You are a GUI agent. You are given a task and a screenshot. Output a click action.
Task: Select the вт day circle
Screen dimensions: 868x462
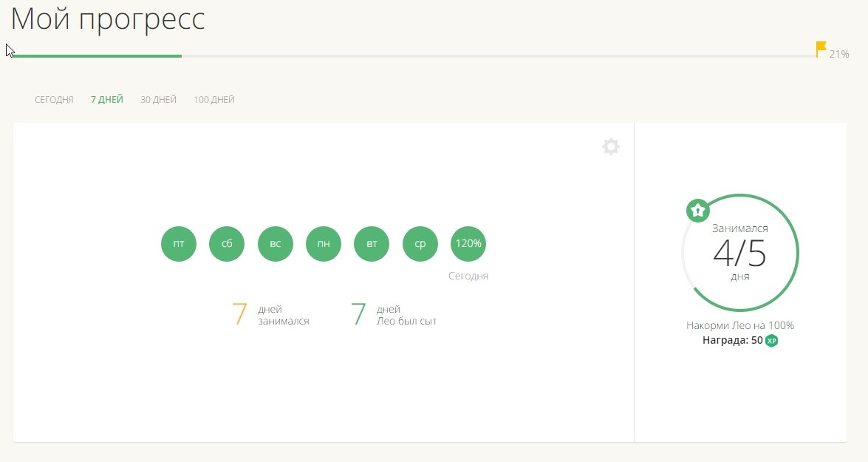(372, 244)
